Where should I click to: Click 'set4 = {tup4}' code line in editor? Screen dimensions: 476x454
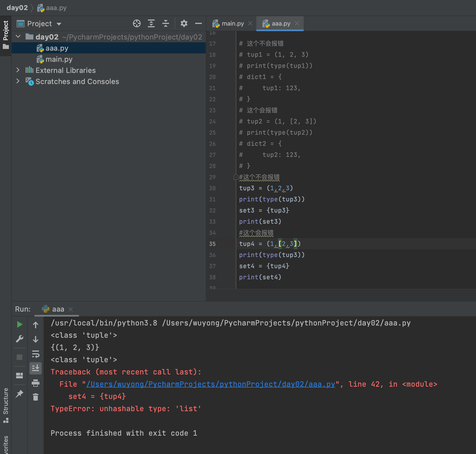coord(264,266)
